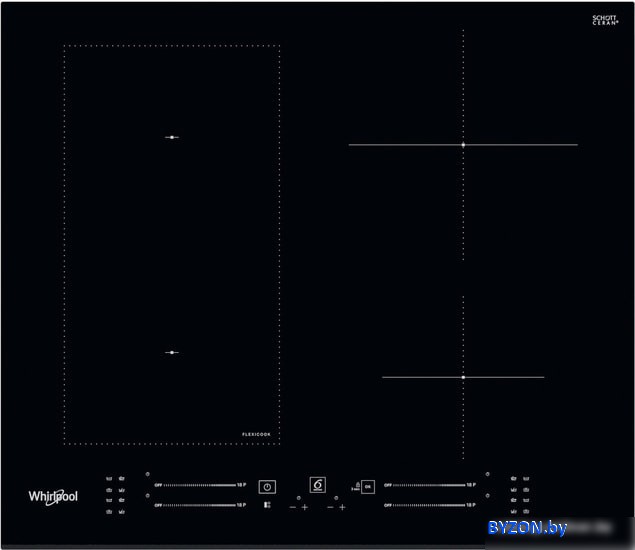Tap the left timer plus button
Screen dimensions: 635x550
tap(305, 507)
